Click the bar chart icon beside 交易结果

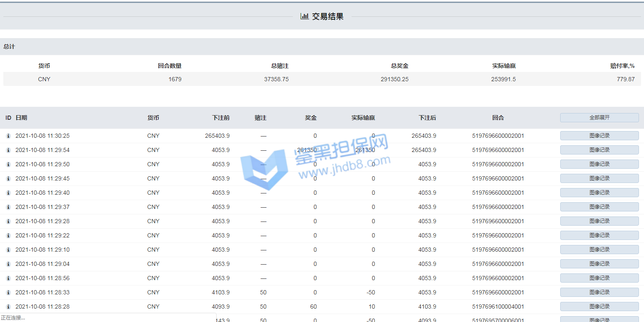click(x=305, y=16)
